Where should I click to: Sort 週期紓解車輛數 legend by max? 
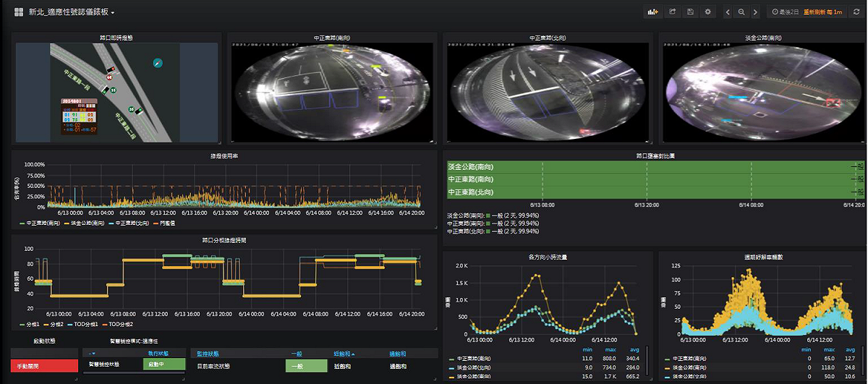point(830,349)
